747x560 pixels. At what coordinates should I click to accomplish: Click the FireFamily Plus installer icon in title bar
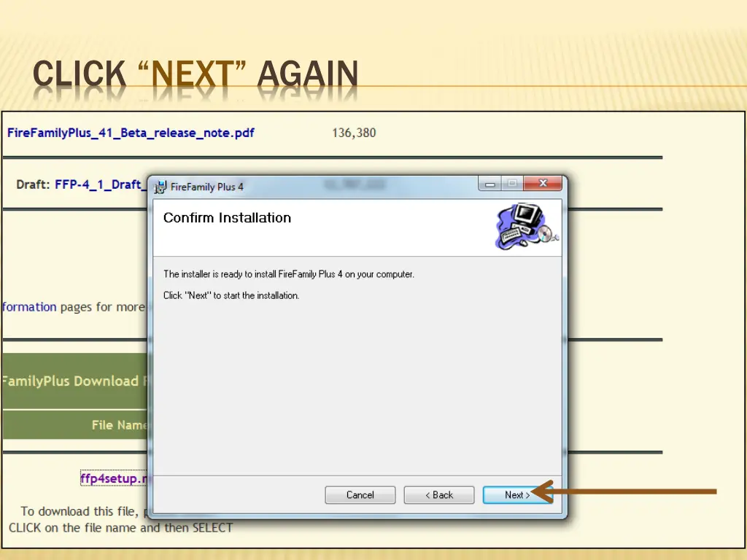160,186
